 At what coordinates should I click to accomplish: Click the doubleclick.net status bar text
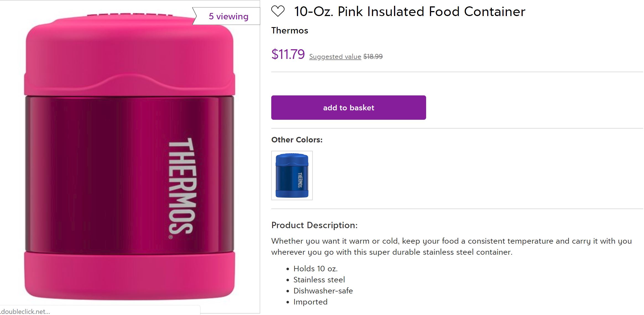tap(25, 311)
